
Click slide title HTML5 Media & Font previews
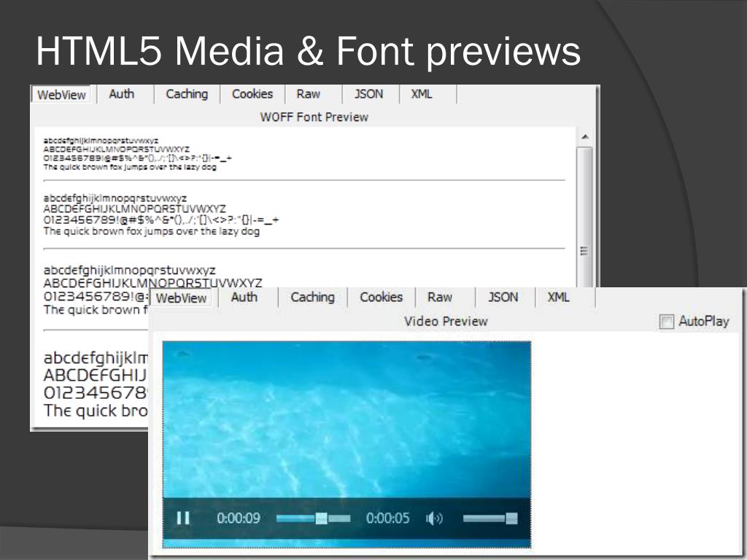click(309, 52)
